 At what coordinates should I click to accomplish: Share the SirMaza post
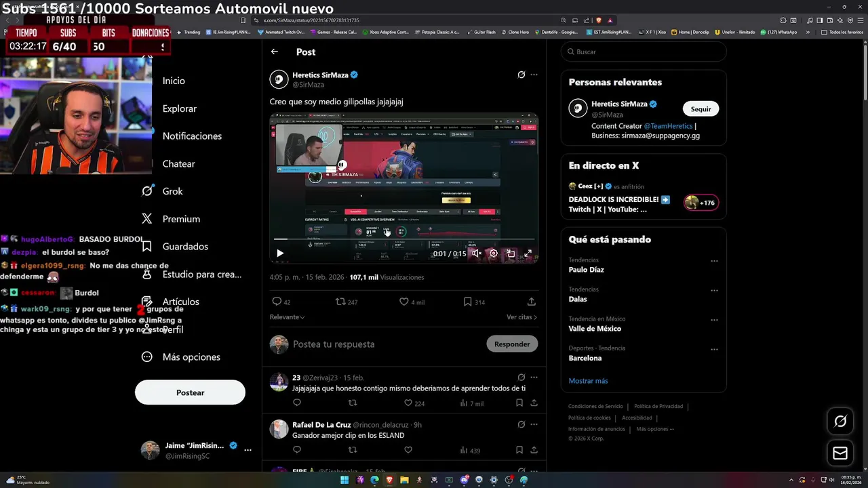coord(531,302)
